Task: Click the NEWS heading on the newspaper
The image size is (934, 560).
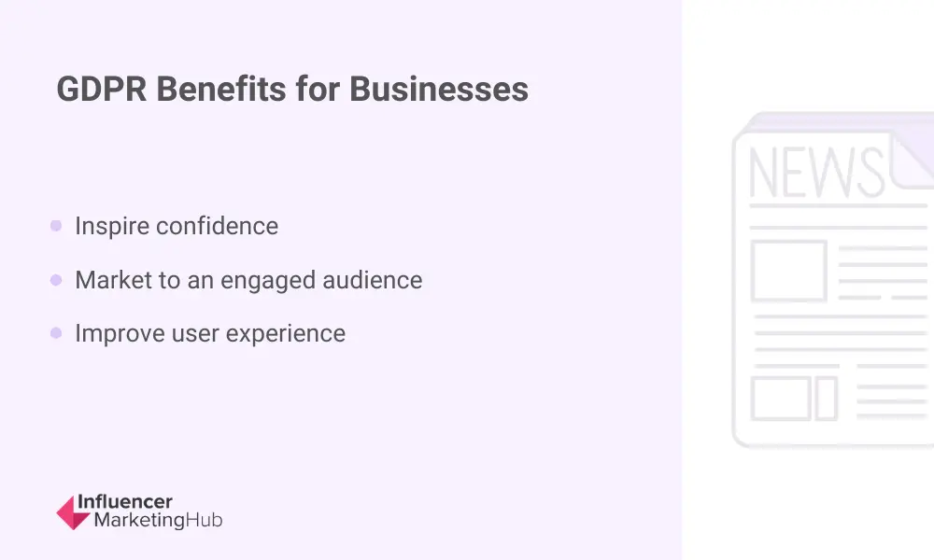Action: (815, 173)
